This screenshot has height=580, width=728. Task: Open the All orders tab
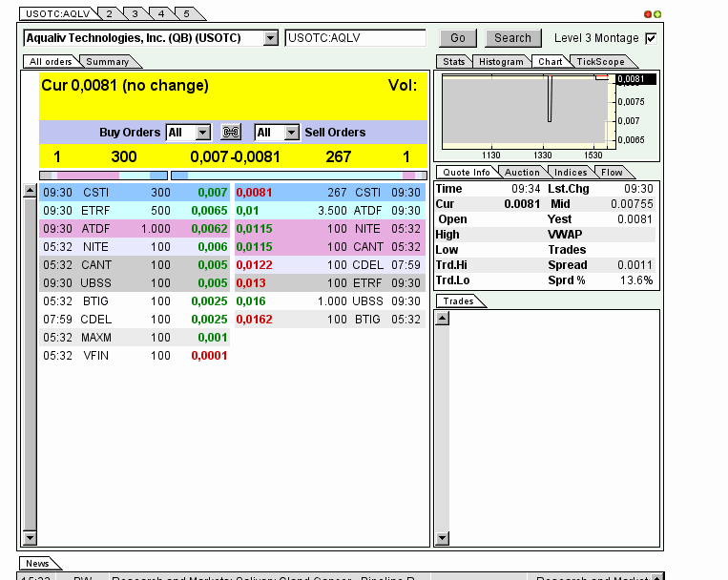51,62
